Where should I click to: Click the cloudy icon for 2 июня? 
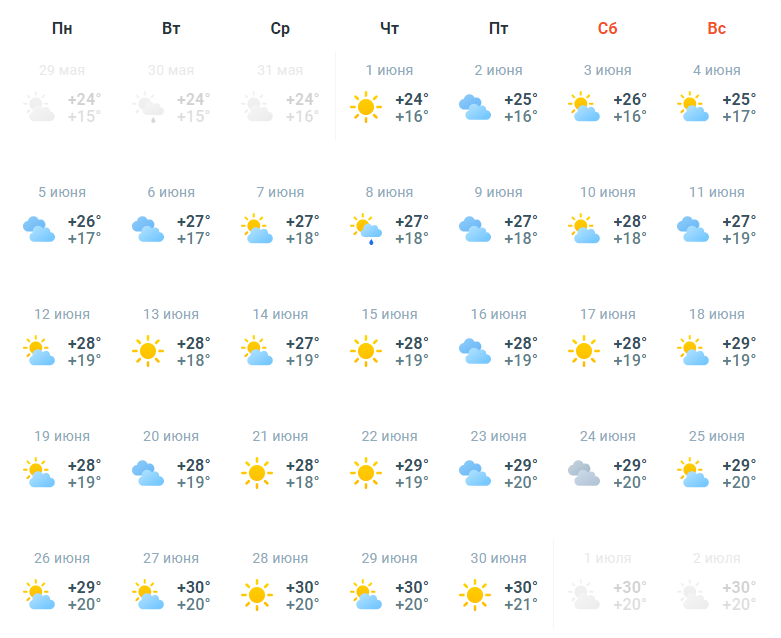pyautogui.click(x=475, y=107)
